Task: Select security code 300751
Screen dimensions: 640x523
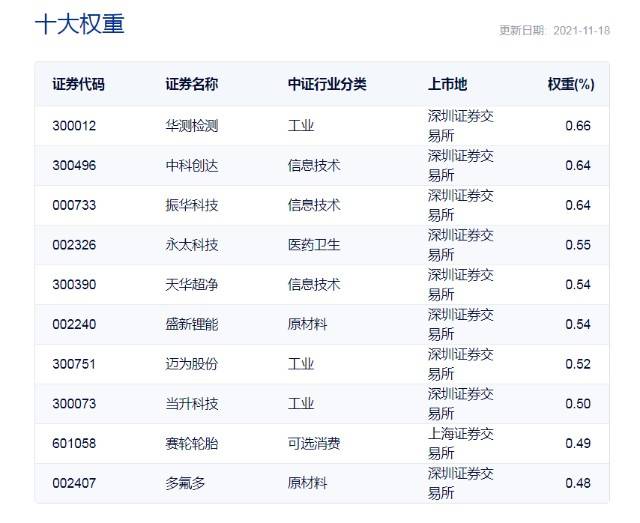Action: [74, 364]
